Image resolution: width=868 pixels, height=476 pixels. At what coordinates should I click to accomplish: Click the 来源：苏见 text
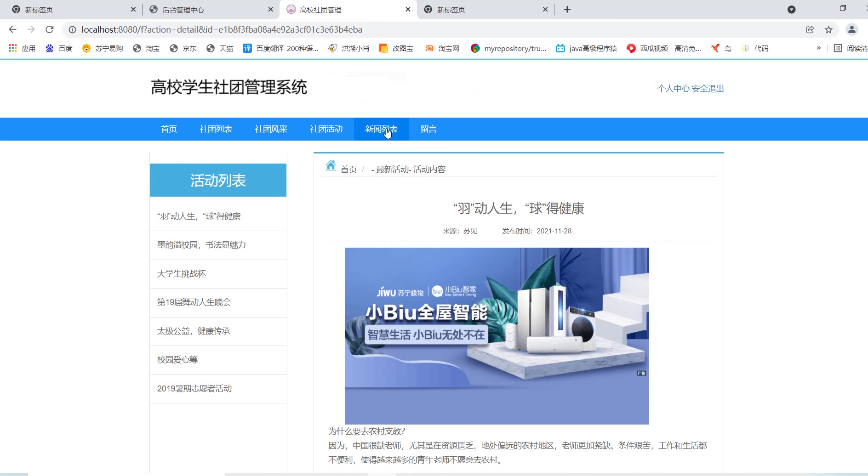coord(460,231)
